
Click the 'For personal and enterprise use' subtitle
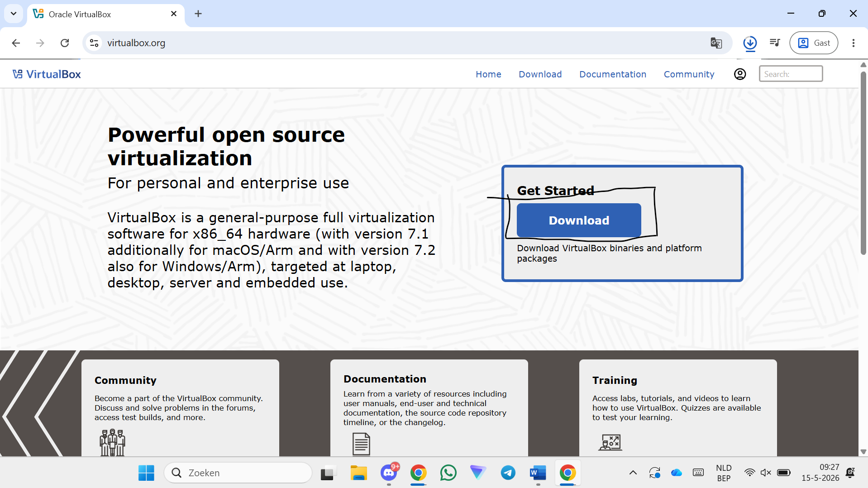pos(228,183)
